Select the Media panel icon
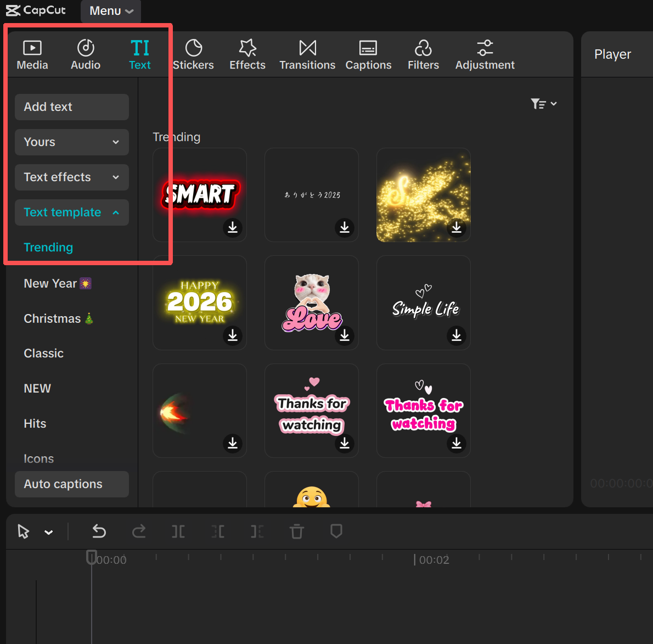Image resolution: width=653 pixels, height=644 pixels. pyautogui.click(x=32, y=53)
